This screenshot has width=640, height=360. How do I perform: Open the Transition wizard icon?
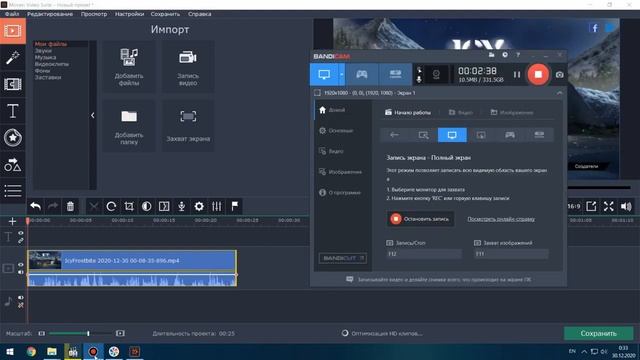tap(164, 207)
